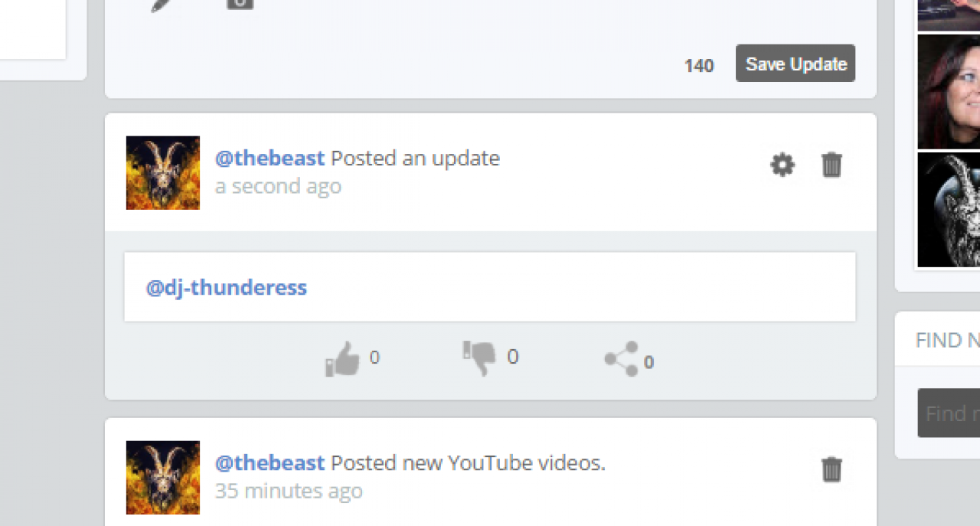980x526 pixels.
Task: Open @thebeast profile from the update post
Action: click(270, 158)
